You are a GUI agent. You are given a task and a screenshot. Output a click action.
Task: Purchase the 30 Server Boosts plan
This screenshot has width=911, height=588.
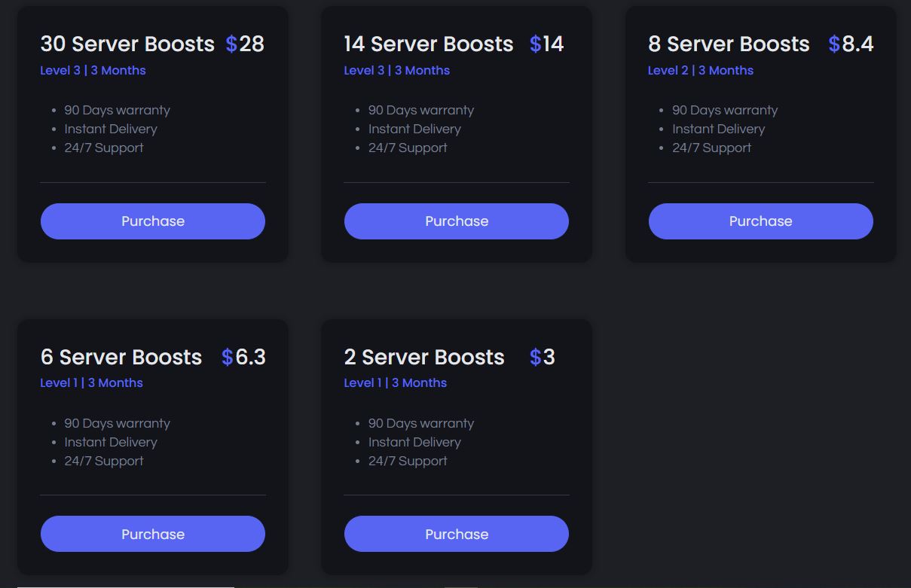tap(152, 221)
